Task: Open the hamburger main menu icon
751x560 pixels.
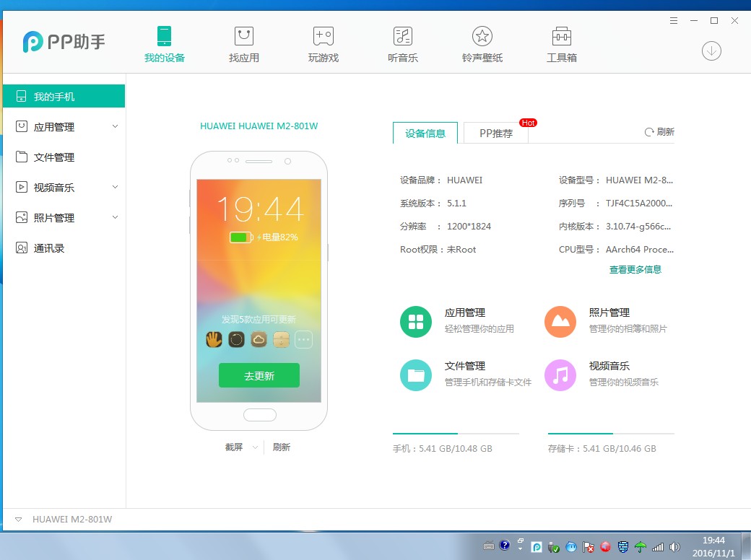Action: pos(674,21)
